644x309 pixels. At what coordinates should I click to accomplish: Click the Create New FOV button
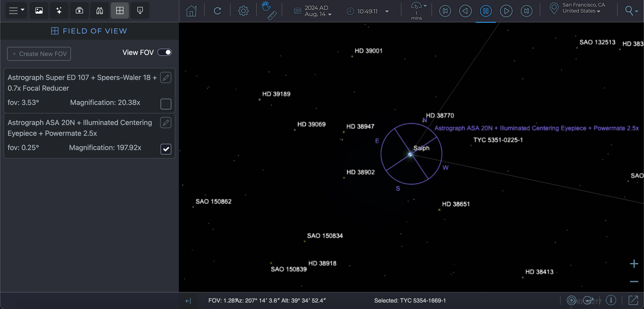point(39,54)
